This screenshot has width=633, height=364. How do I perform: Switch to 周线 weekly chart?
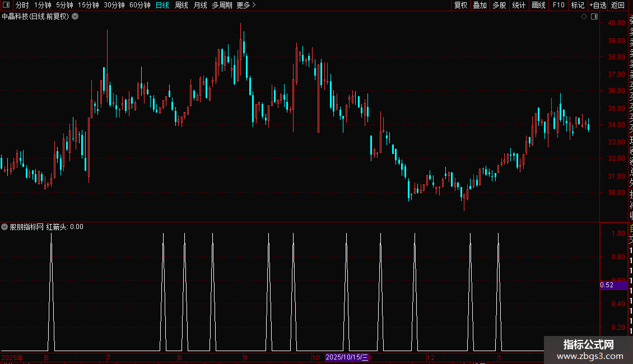point(181,5)
